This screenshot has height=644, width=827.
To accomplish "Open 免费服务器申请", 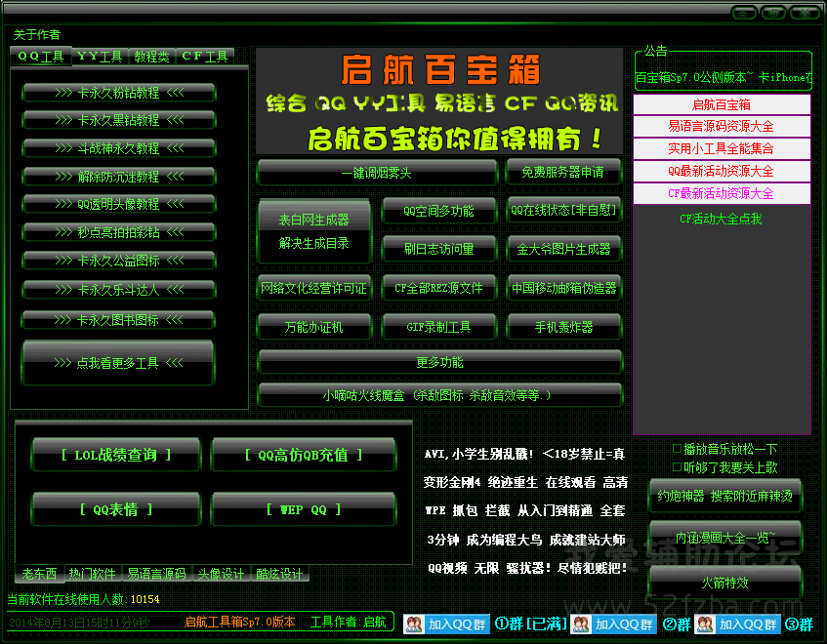I will click(x=562, y=172).
